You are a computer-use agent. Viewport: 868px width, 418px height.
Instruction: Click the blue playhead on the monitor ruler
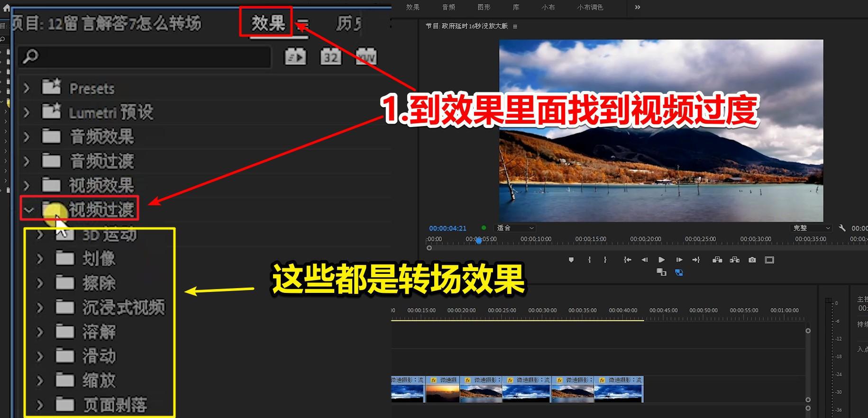click(x=479, y=241)
